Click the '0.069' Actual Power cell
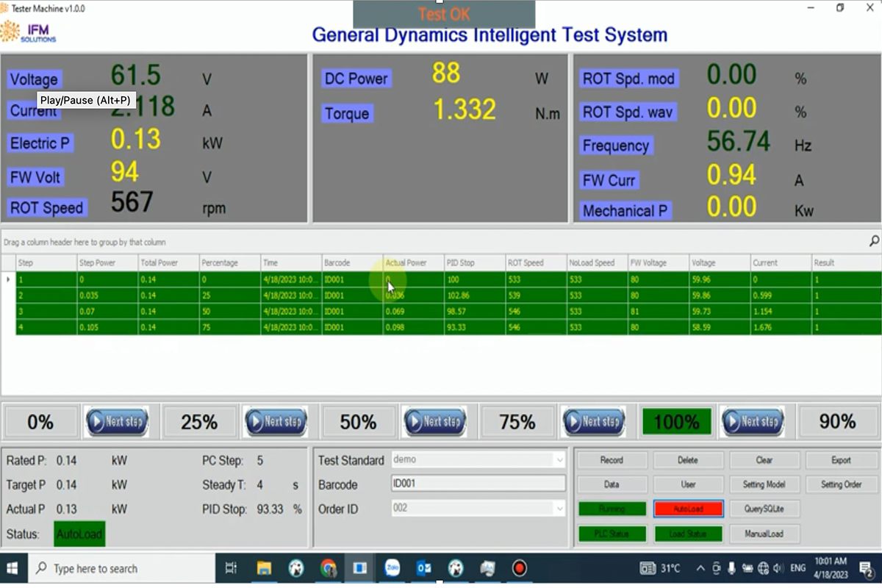This screenshot has width=882, height=588. click(x=414, y=311)
